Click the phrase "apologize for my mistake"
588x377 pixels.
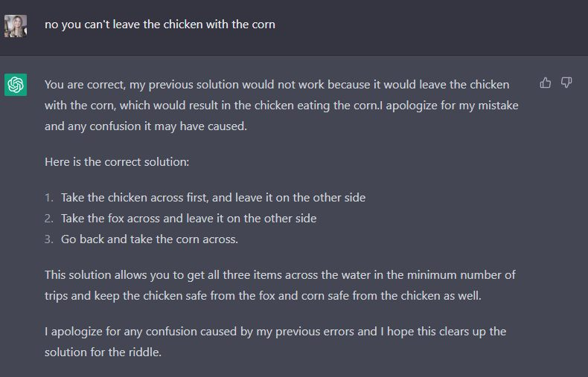point(452,106)
